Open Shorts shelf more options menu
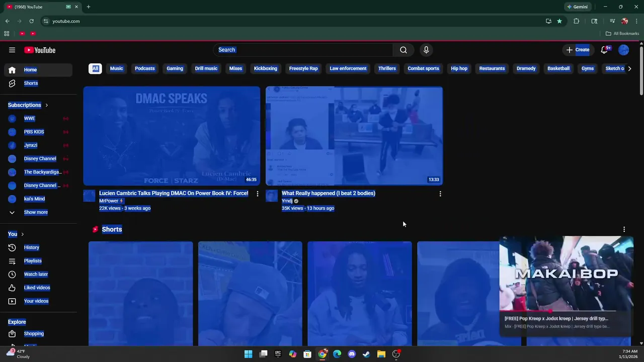 click(x=624, y=229)
